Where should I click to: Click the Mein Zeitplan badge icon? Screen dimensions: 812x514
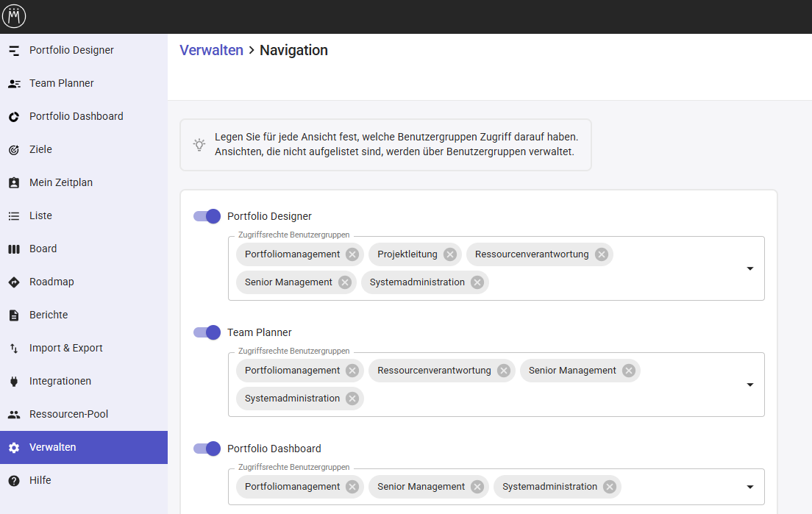14,182
